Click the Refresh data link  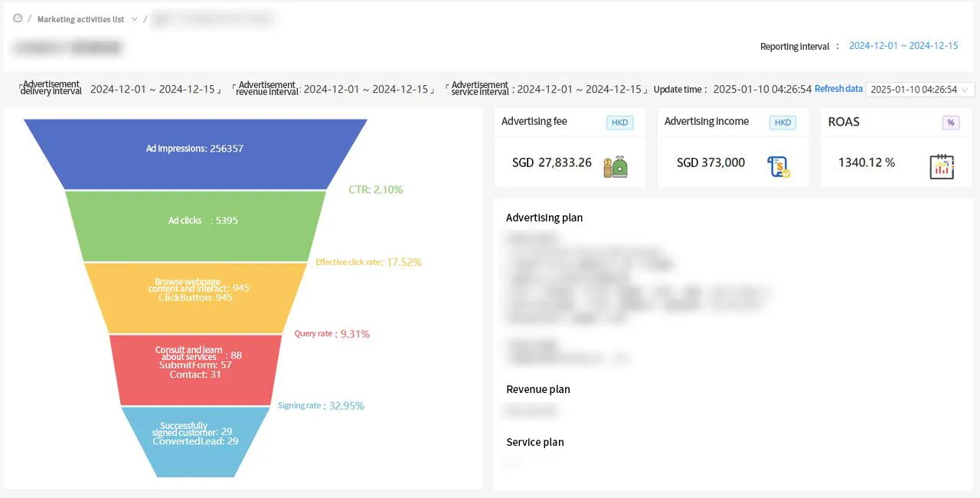(x=838, y=89)
